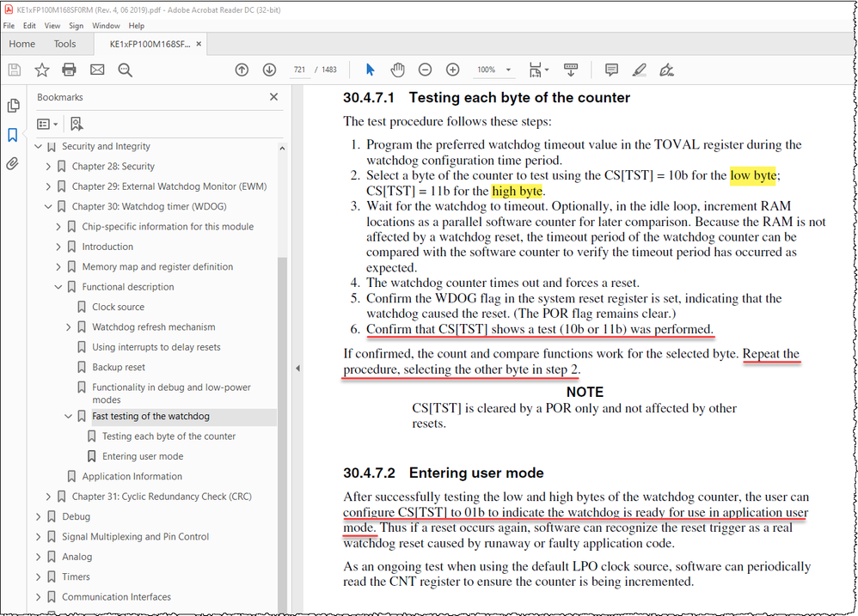
Task: Jump to Backup reset bookmark
Action: pos(119,368)
